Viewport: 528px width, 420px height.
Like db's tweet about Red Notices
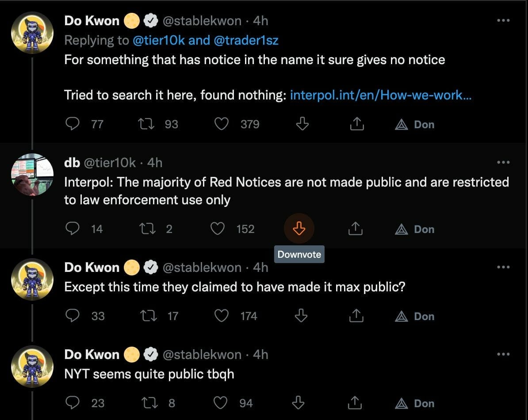(217, 229)
